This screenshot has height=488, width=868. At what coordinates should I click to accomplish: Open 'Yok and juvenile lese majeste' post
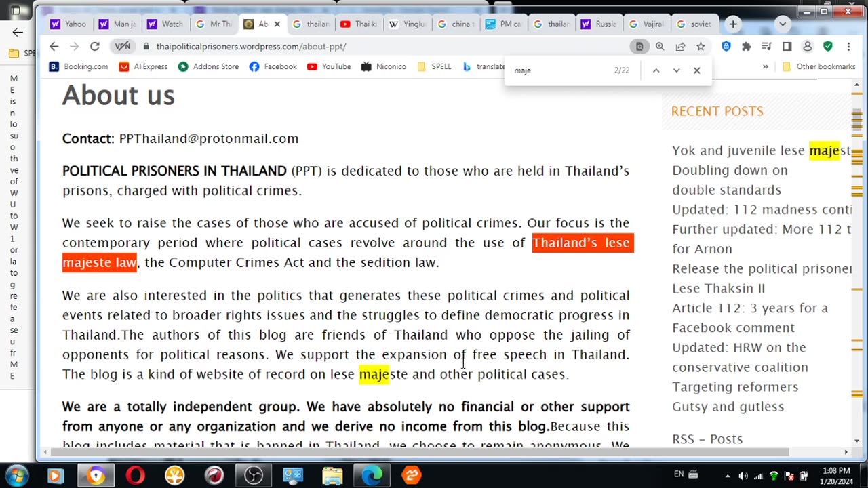click(761, 150)
